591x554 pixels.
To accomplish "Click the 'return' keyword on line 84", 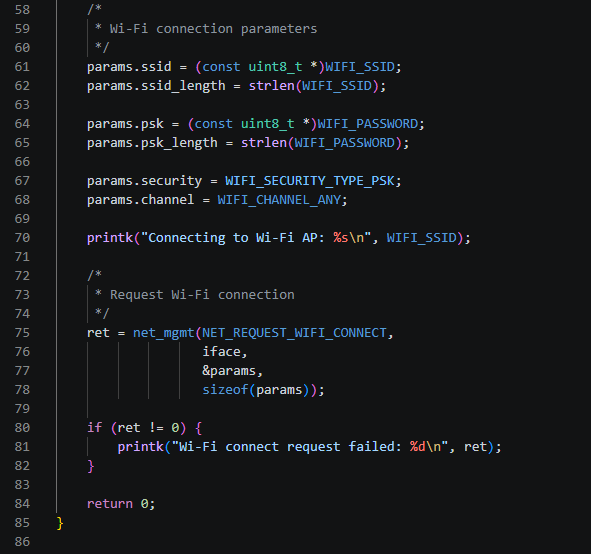I will (110, 504).
